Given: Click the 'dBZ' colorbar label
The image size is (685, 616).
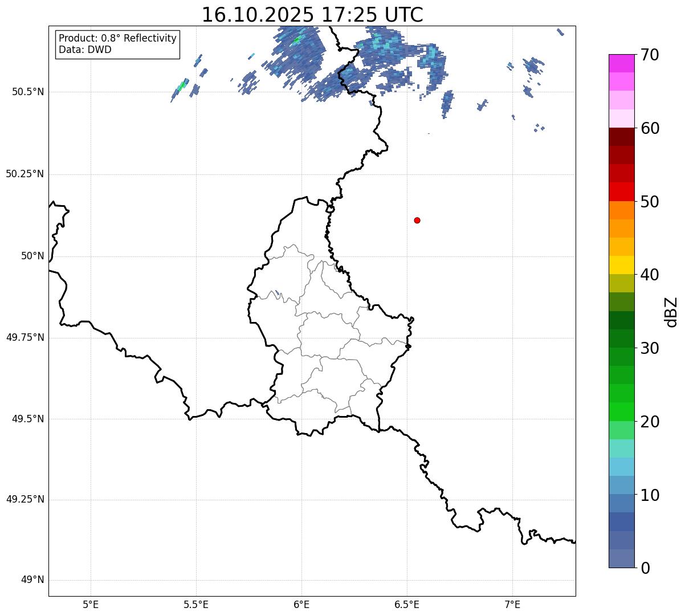Looking at the screenshot, I should click(x=671, y=312).
